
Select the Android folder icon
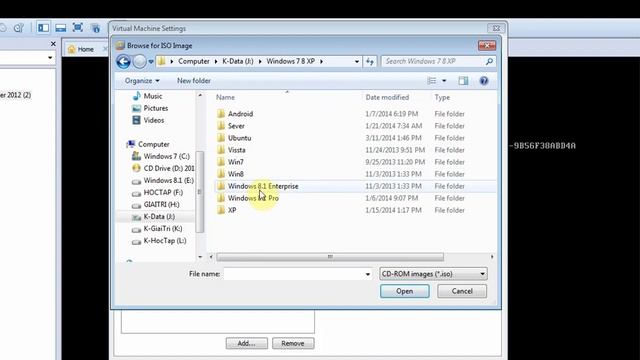221,114
